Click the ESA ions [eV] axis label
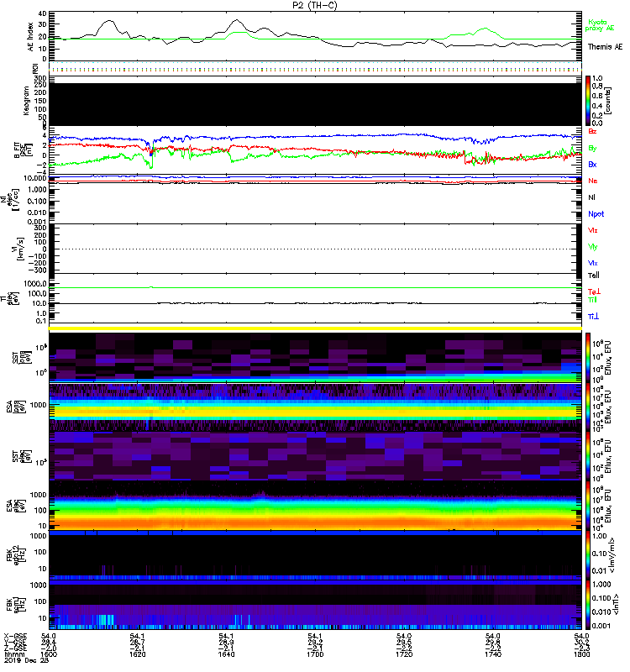 click(x=14, y=407)
